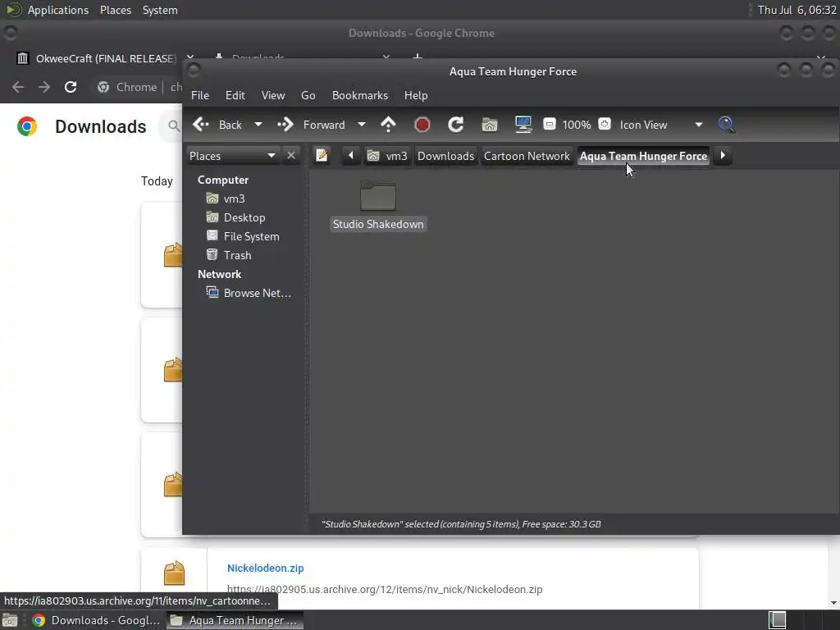
Task: Close the Places side pane
Action: click(x=291, y=155)
